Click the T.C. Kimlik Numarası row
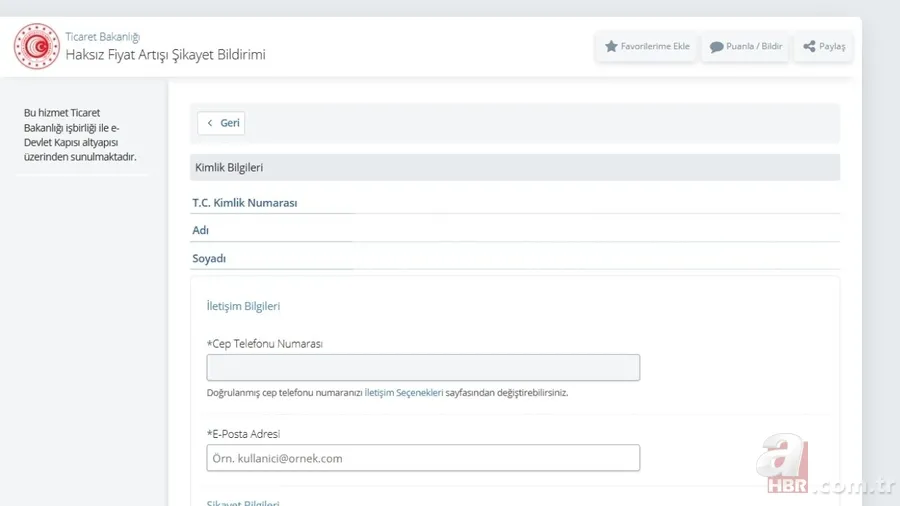This screenshot has height=506, width=900. pyautogui.click(x=245, y=203)
